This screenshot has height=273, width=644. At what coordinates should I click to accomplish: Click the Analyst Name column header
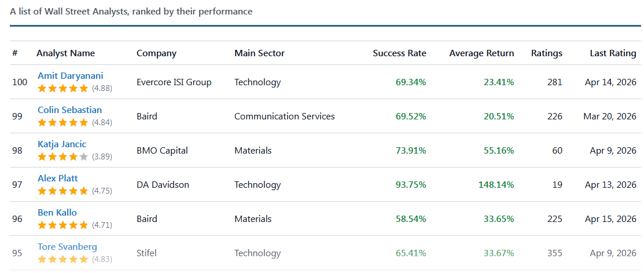point(65,53)
